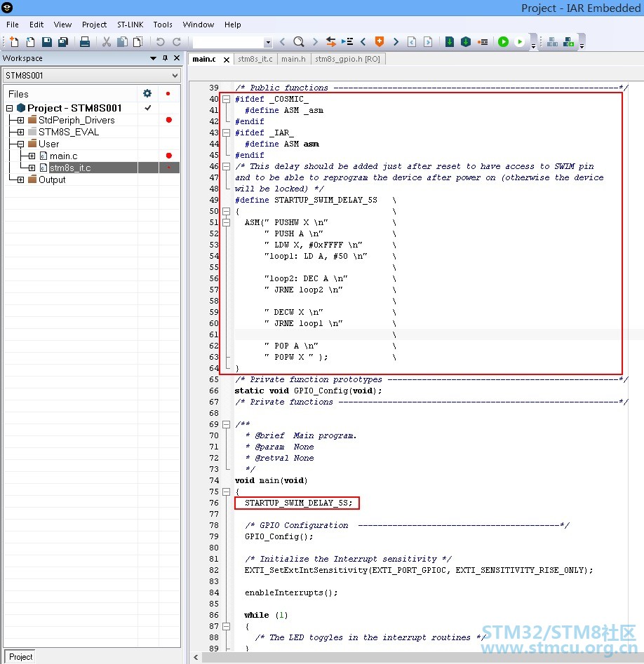The height and width of the screenshot is (664, 644).
Task: Open the Edit menu
Action: tap(36, 25)
